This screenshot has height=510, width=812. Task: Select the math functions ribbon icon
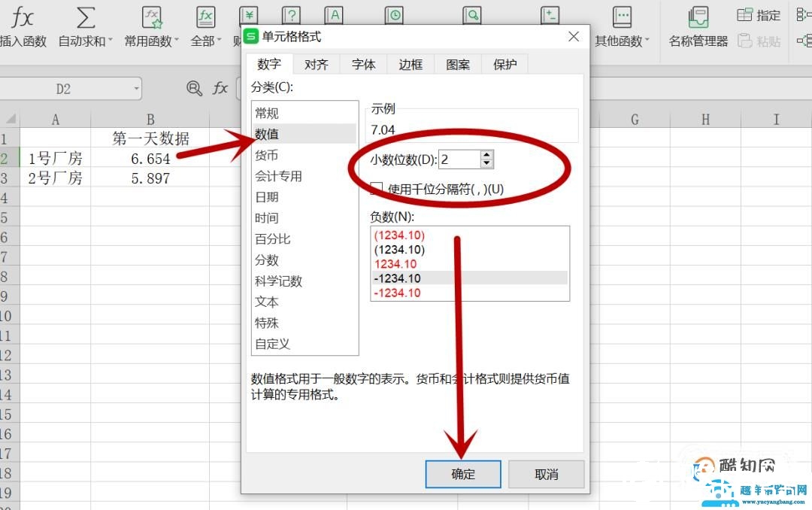pyautogui.click(x=550, y=15)
